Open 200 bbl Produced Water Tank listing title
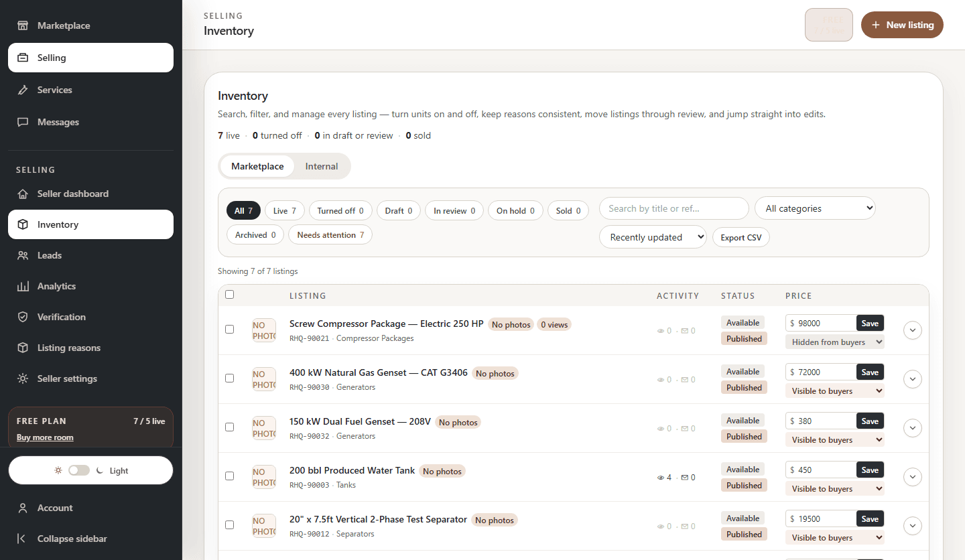The height and width of the screenshot is (560, 965). [x=352, y=470]
